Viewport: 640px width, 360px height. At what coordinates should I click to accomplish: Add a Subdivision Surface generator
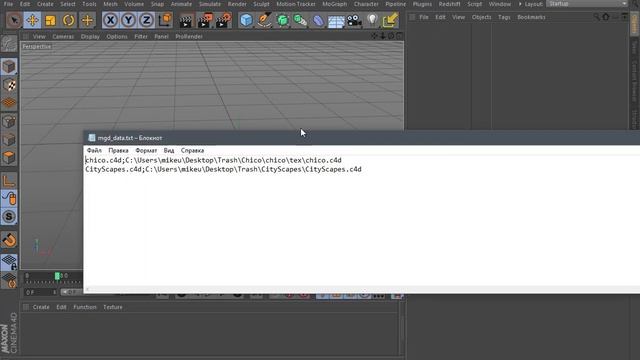tap(282, 20)
